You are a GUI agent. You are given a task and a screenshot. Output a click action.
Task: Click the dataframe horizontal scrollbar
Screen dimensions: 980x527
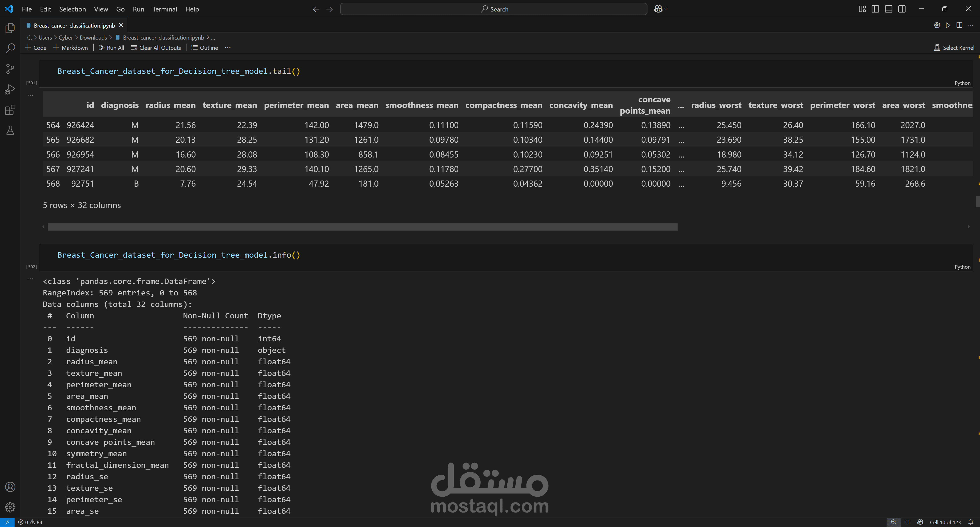pos(362,227)
